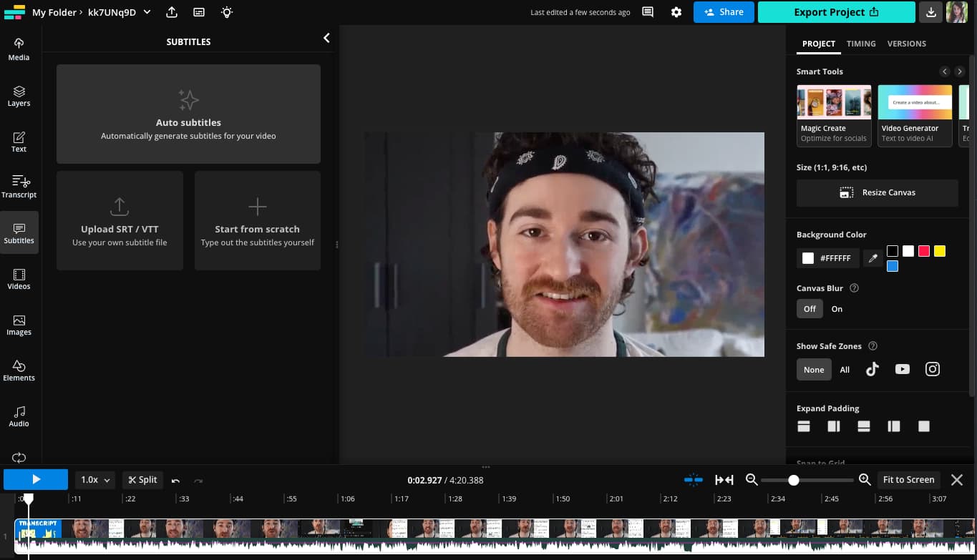Click the Share button

pos(724,12)
